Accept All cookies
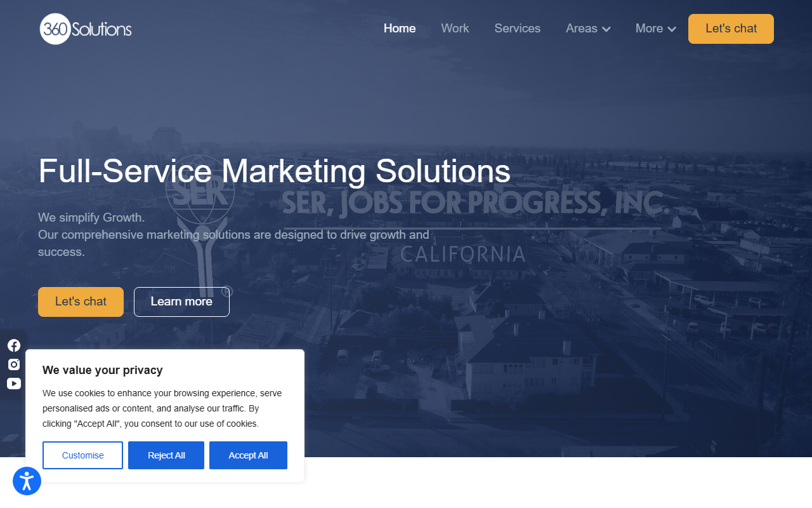The height and width of the screenshot is (508, 812). 248,455
